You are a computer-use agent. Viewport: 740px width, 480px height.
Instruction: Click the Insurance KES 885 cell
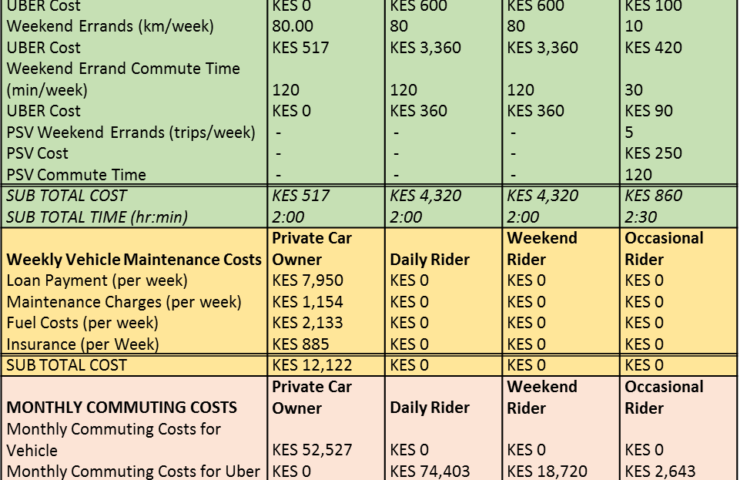[326, 344]
